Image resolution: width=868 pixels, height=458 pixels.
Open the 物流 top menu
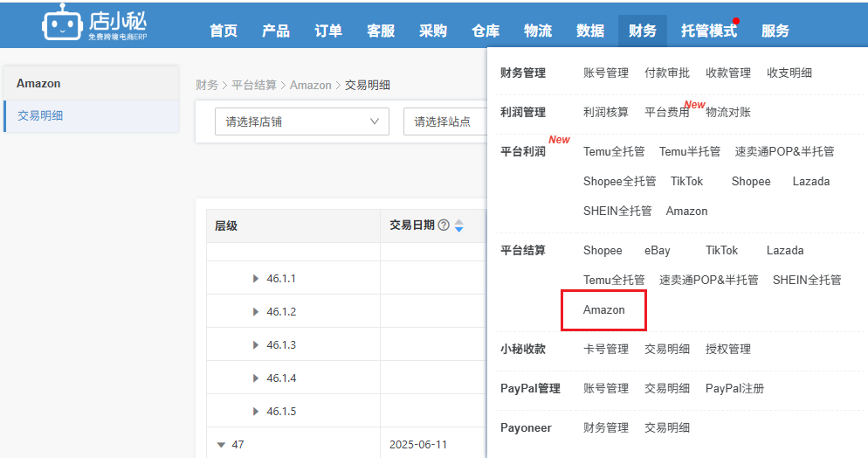[538, 31]
